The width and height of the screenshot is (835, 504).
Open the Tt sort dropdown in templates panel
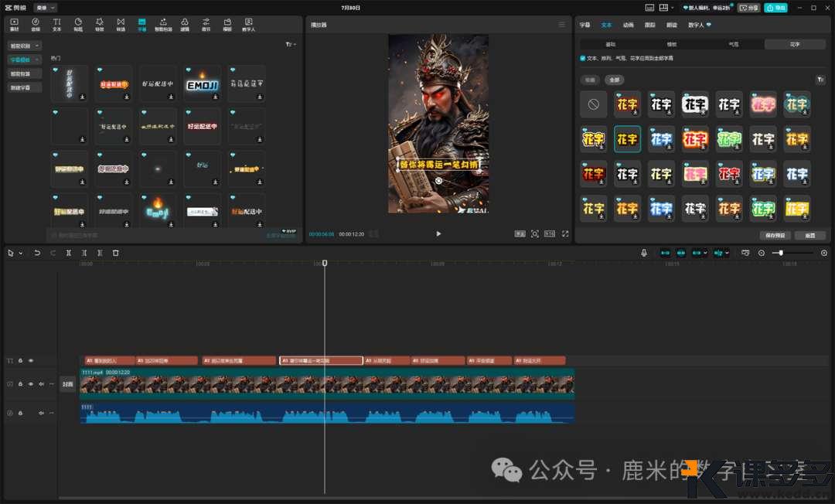[x=291, y=44]
